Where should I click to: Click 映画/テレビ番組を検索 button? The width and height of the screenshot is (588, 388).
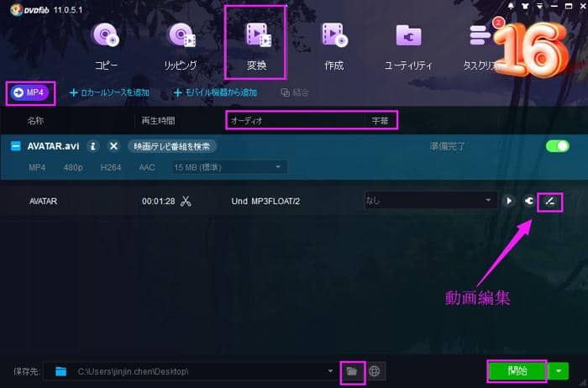(x=171, y=146)
